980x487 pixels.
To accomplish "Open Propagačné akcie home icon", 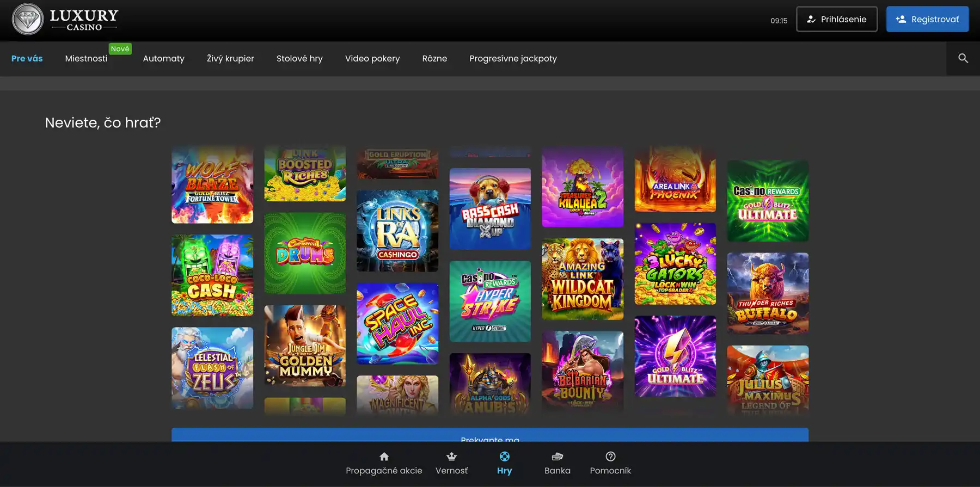I will coord(384,457).
